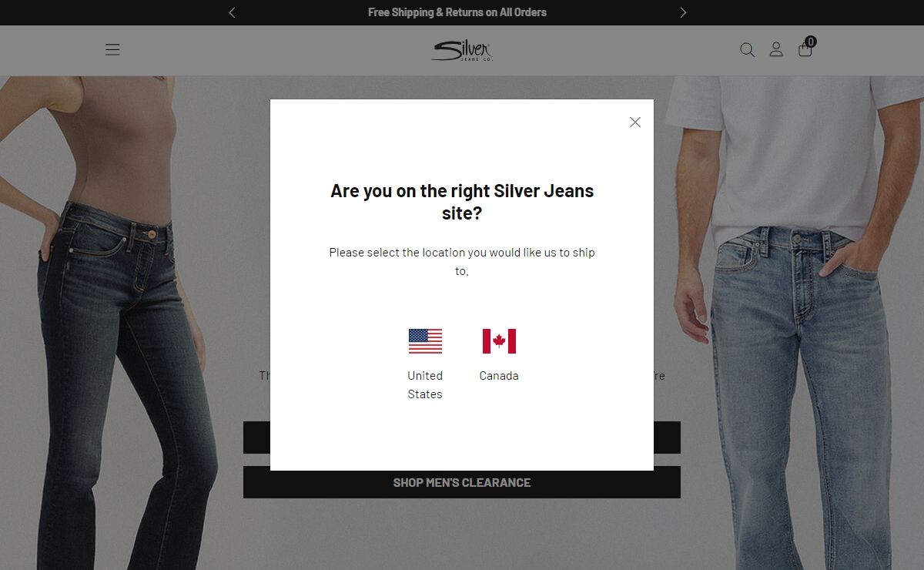924x570 pixels.
Task: Click the Shop Men's Clearance button
Action: click(x=462, y=482)
